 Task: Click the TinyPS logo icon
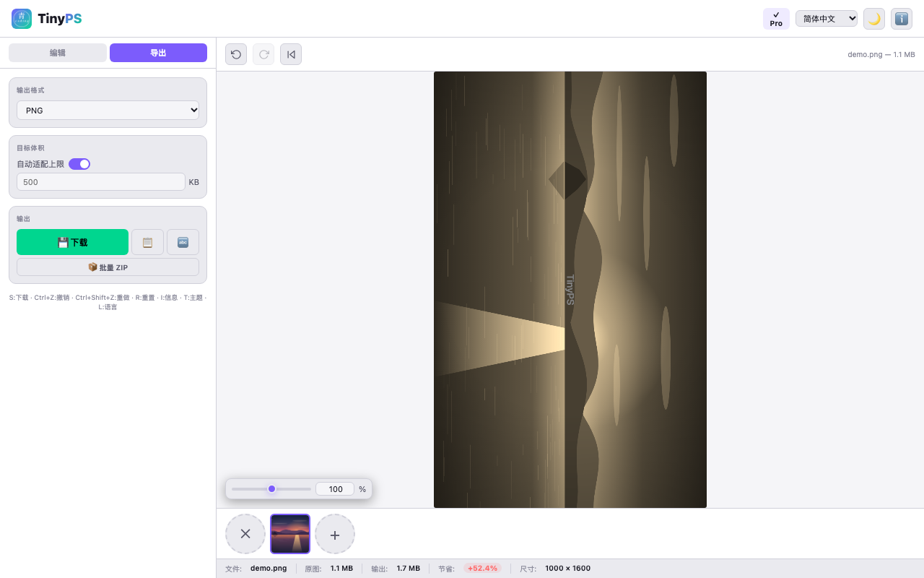(22, 19)
